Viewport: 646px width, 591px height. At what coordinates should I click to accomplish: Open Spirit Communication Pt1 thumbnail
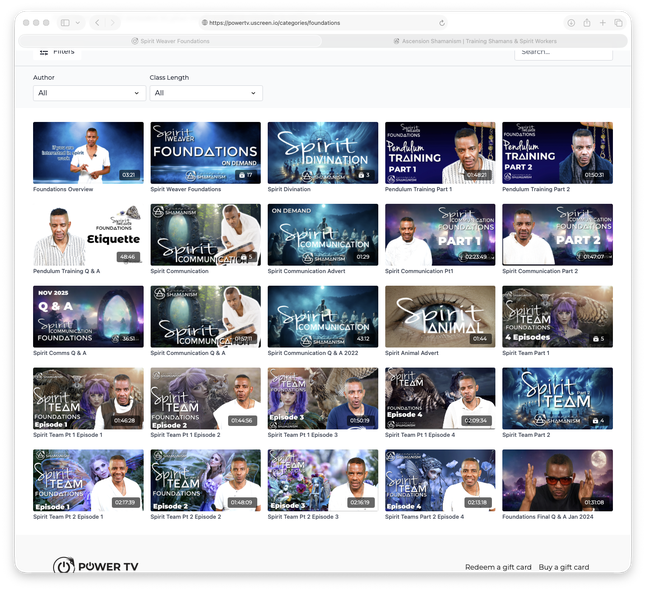coord(440,235)
